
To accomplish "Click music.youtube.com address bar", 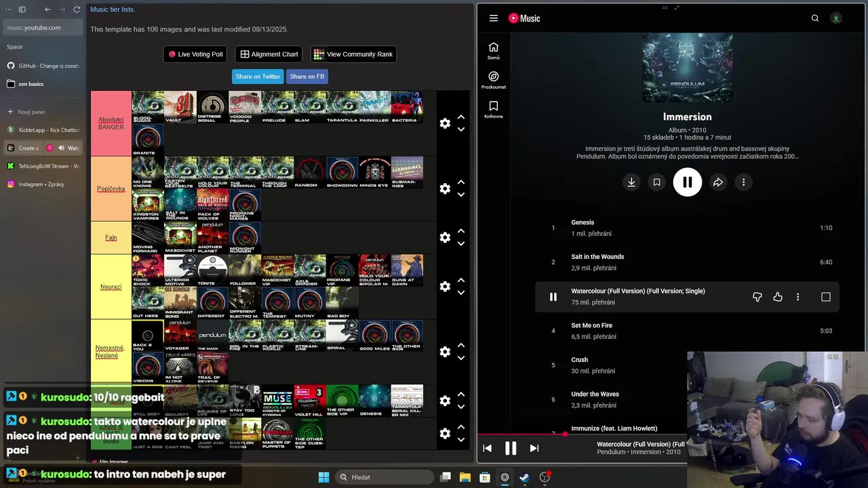I will [x=43, y=28].
